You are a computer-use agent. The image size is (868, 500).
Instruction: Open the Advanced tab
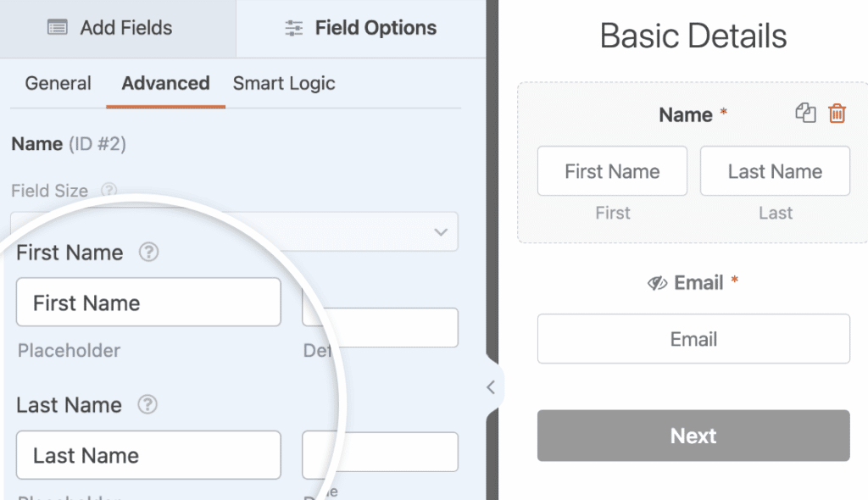pos(165,83)
